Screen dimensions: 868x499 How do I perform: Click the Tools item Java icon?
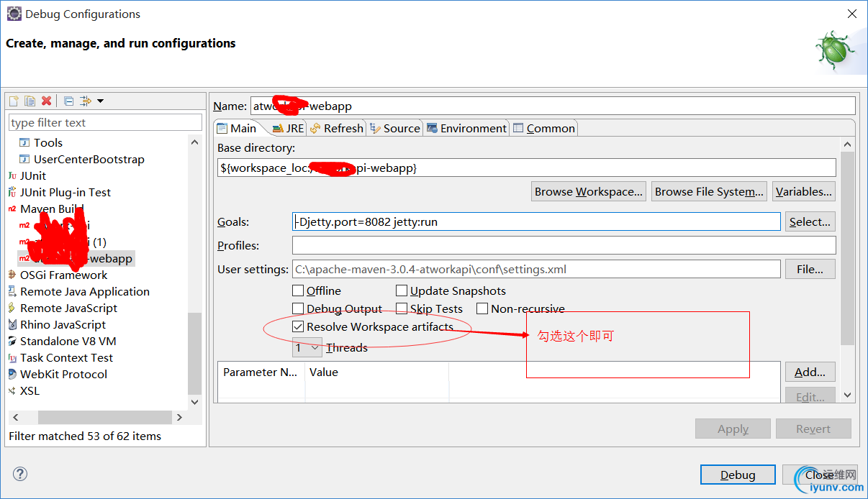pyautogui.click(x=24, y=142)
